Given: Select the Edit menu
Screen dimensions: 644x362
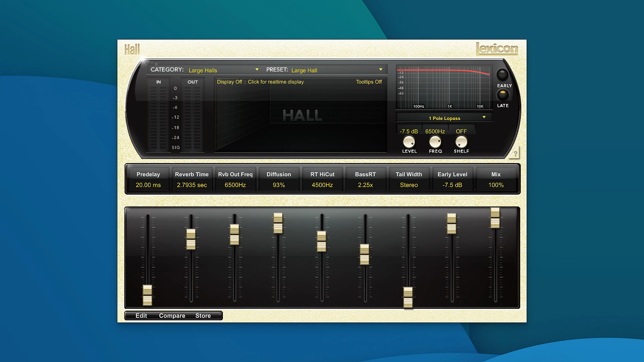Looking at the screenshot, I should tap(141, 315).
